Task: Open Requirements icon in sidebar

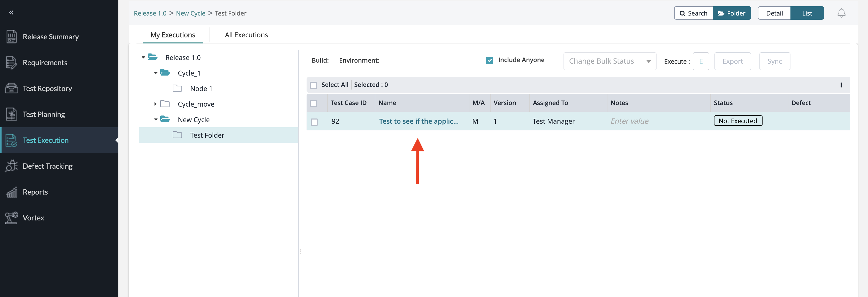Action: tap(11, 62)
